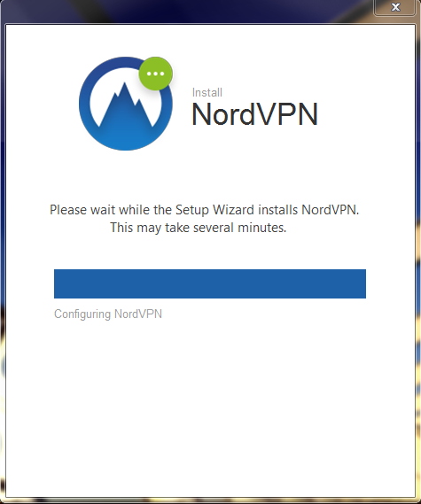Click the left end of the progress bar

point(58,283)
